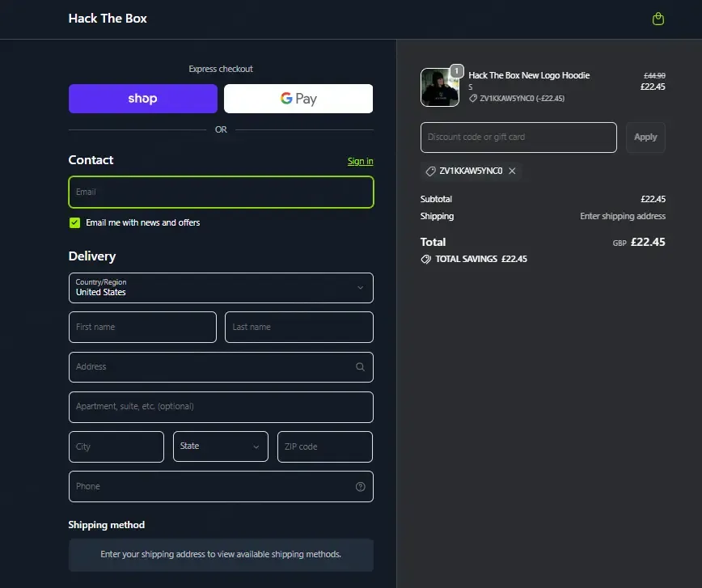Expand the State dropdown
The width and height of the screenshot is (702, 588).
pyautogui.click(x=220, y=446)
